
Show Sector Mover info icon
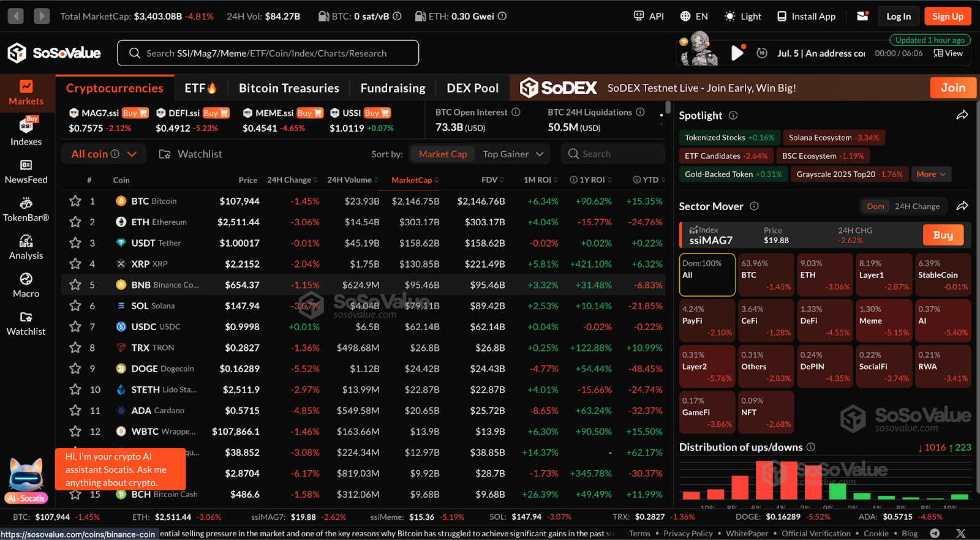pos(754,206)
